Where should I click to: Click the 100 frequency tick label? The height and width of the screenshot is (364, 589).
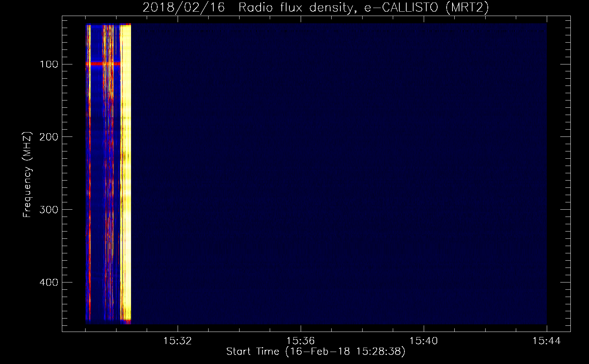coord(49,64)
